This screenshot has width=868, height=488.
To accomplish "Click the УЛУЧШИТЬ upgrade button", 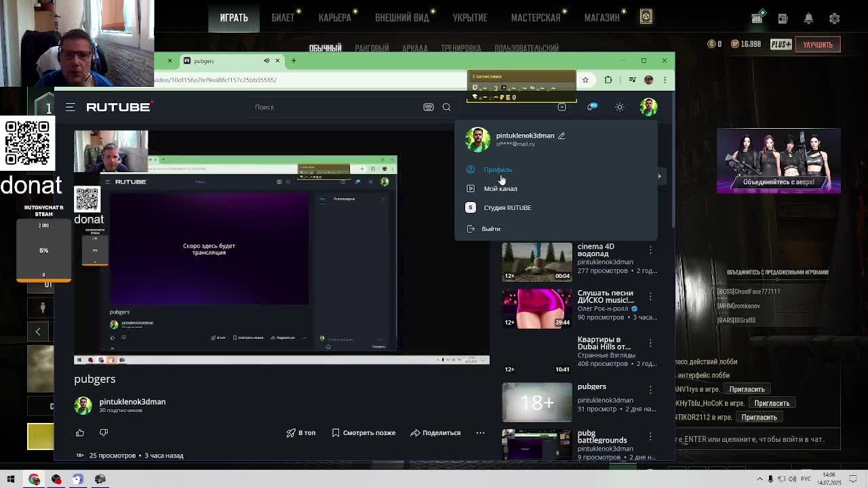I will click(818, 45).
